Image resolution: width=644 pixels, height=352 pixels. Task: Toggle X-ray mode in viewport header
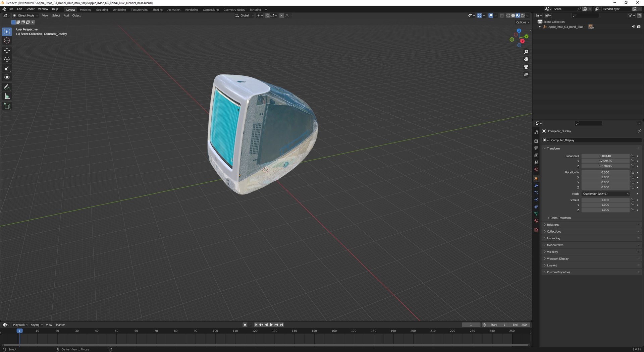[502, 15]
